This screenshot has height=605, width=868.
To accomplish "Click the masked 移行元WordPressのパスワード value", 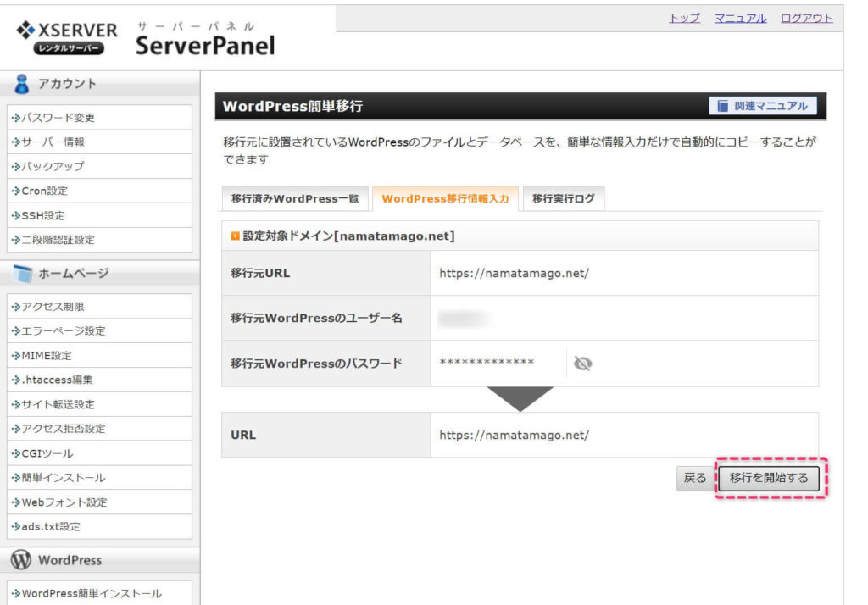I will [x=487, y=363].
